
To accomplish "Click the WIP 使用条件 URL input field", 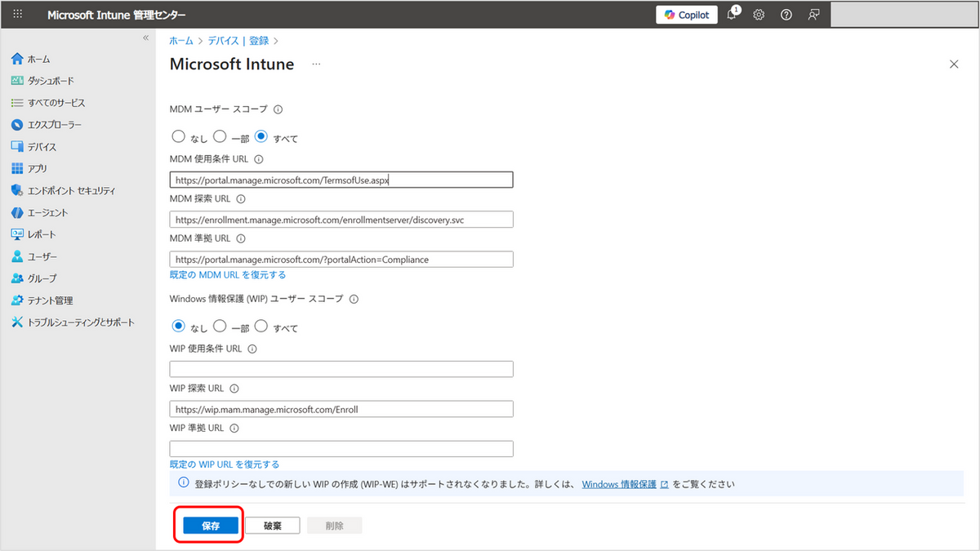I will pos(341,369).
